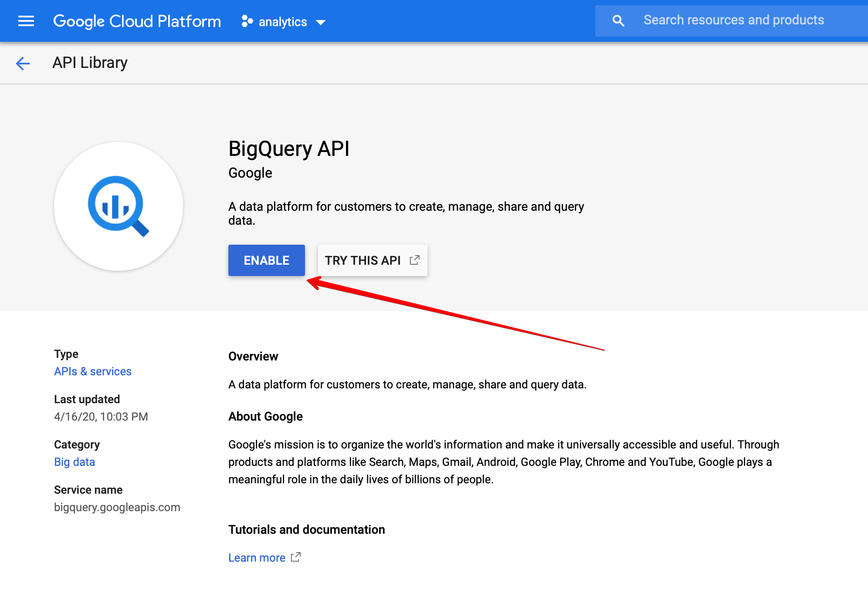This screenshot has height=593, width=868.
Task: Click the About Google heading
Action: [265, 416]
